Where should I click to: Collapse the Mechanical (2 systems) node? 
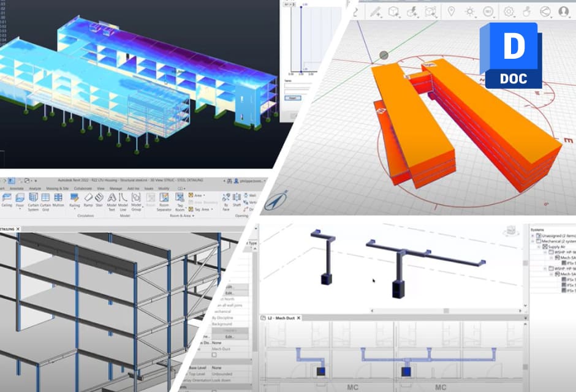point(534,241)
